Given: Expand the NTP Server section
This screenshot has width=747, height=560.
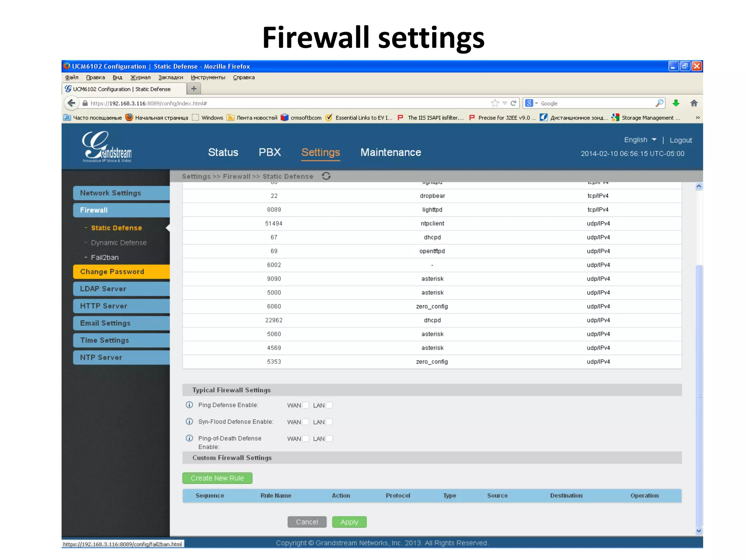Looking at the screenshot, I should pos(121,357).
